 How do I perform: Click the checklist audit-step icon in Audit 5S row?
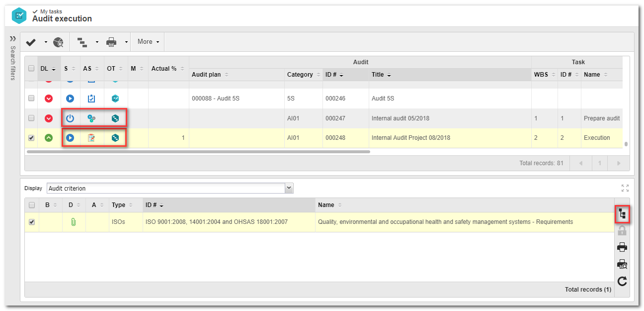point(91,99)
